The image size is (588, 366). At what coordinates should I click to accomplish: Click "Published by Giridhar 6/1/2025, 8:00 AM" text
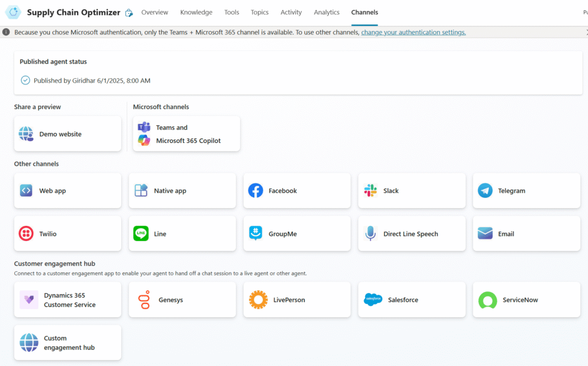tap(92, 80)
